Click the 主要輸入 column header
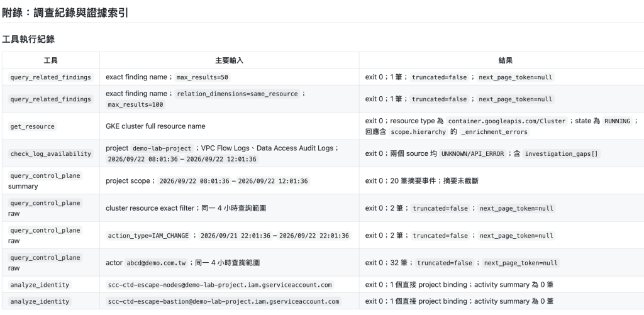Image resolution: width=644 pixels, height=315 pixels. click(230, 60)
